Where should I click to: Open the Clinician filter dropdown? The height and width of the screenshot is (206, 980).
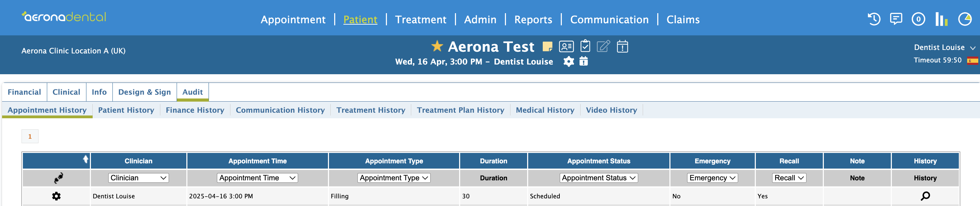click(138, 178)
